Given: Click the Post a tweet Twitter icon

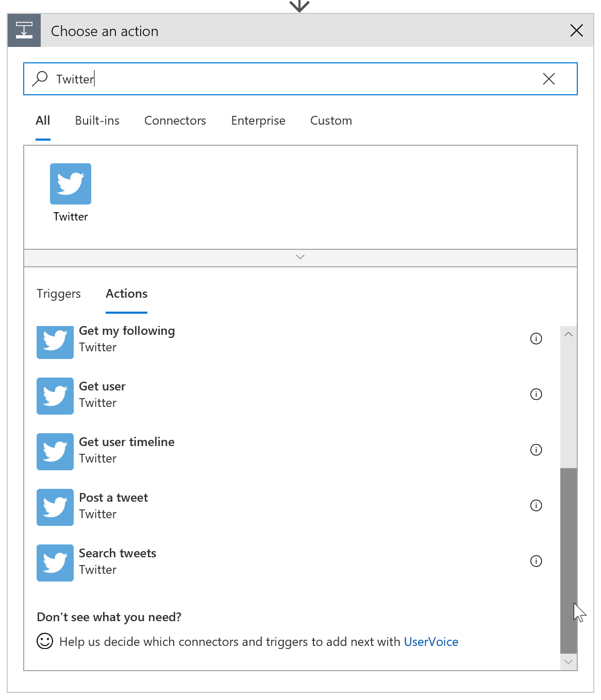Looking at the screenshot, I should click(x=55, y=507).
